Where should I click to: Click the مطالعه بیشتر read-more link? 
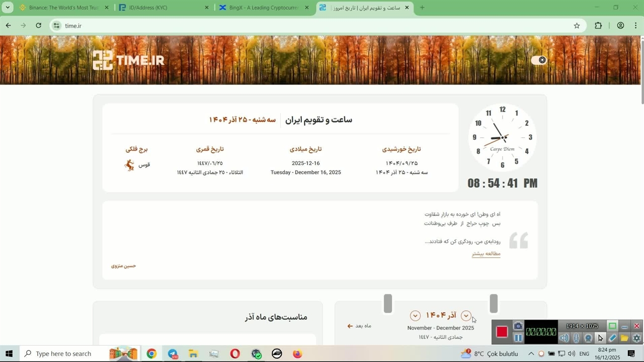[486, 254]
